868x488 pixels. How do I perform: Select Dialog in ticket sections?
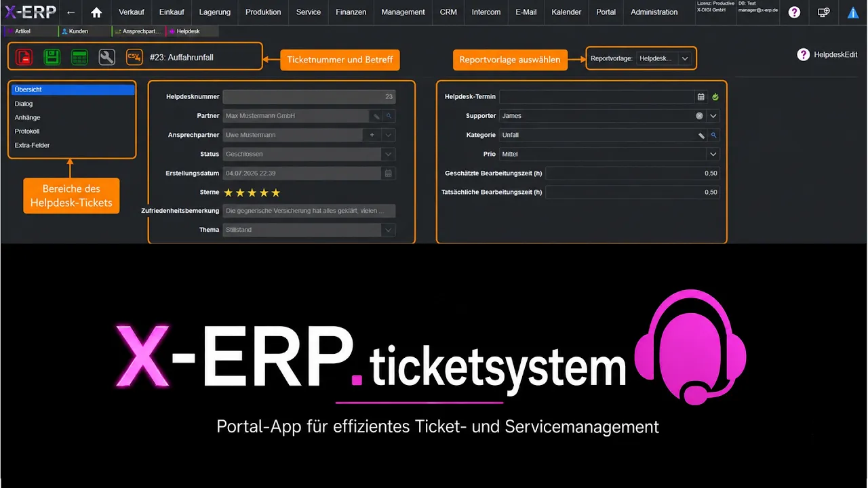tap(73, 104)
